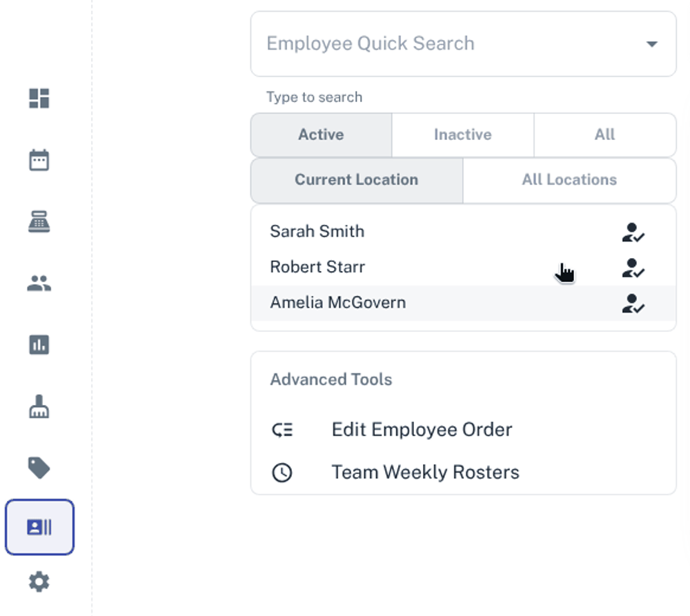Expand the Employee Quick Search dropdown arrow
This screenshot has width=690, height=616.
651,44
